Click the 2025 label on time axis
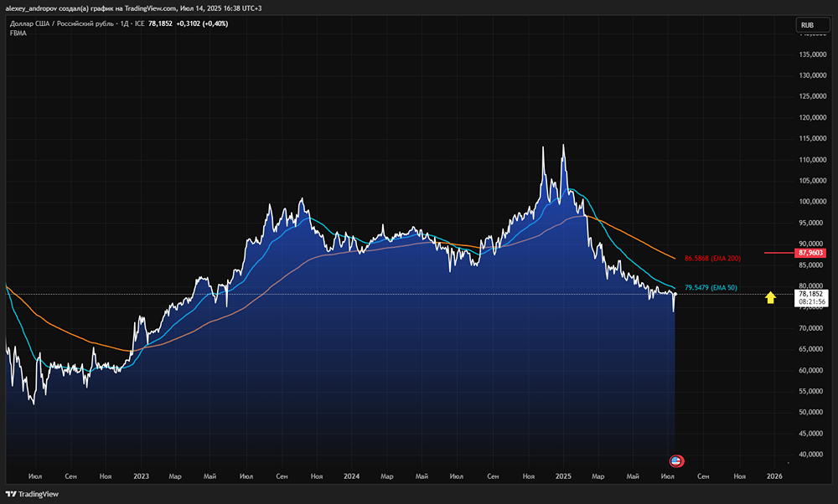Image resolution: width=838 pixels, height=504 pixels. click(x=563, y=476)
